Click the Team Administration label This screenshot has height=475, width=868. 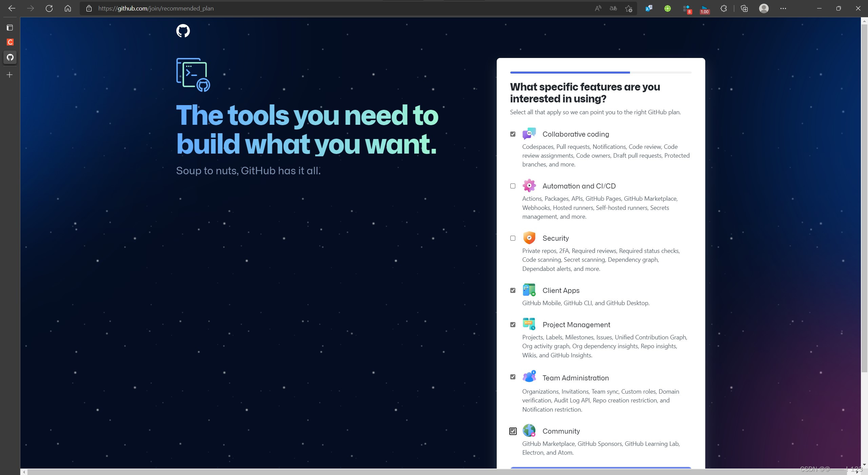coord(575,378)
